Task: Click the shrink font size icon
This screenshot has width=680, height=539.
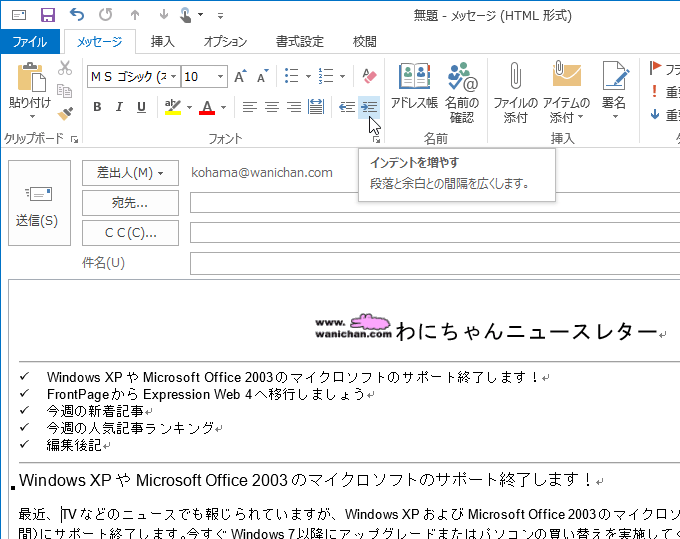Action: pos(262,76)
